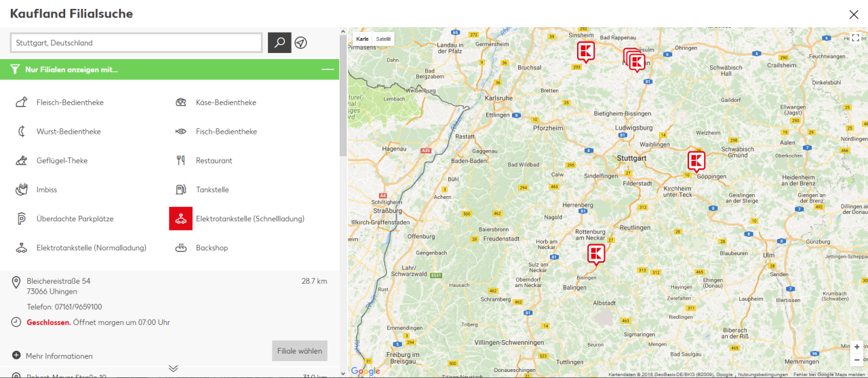Filter by Fleisch-Bedientheke label

click(x=70, y=102)
